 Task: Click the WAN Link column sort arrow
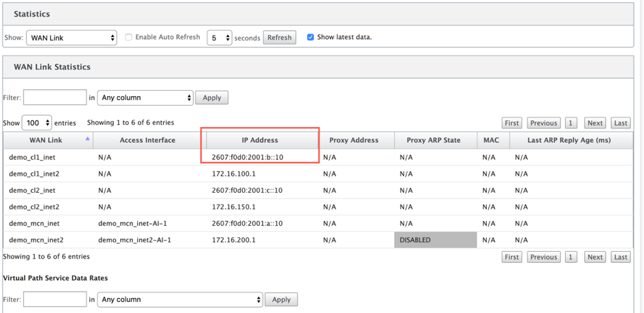tap(87, 139)
